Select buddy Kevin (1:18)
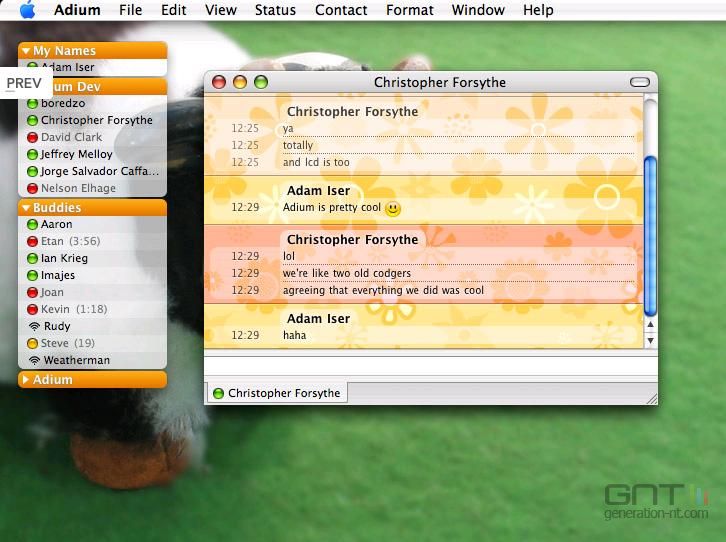 tap(74, 309)
